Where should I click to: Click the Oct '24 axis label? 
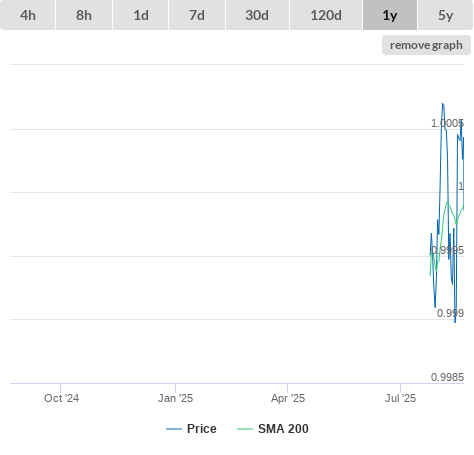61,398
